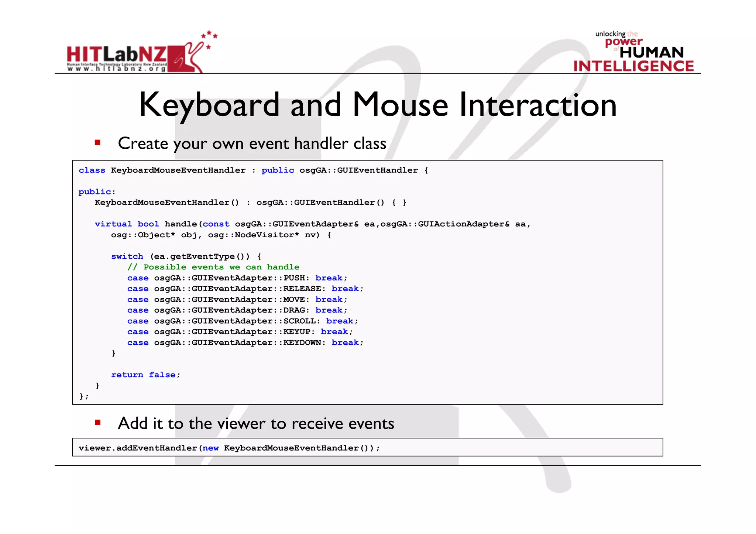Click the 'virtual bool handle(const' line
Screen dimensions: 756x534
(312, 224)
